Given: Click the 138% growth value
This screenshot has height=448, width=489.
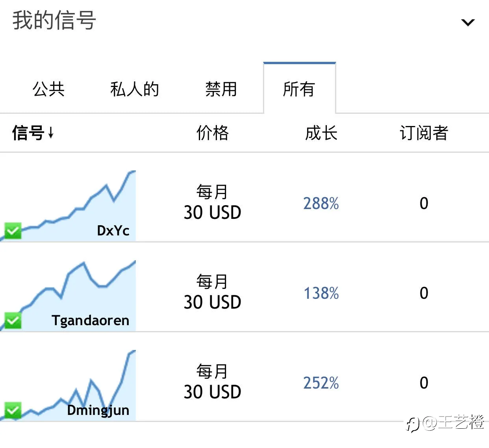Looking at the screenshot, I should (x=321, y=293).
